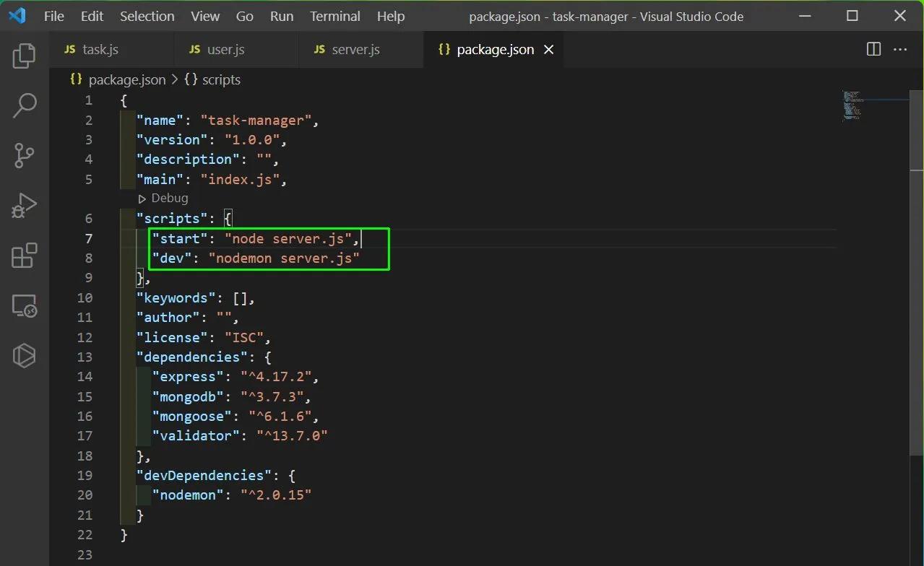Open the Run menu
This screenshot has width=924, height=566.
(x=282, y=16)
